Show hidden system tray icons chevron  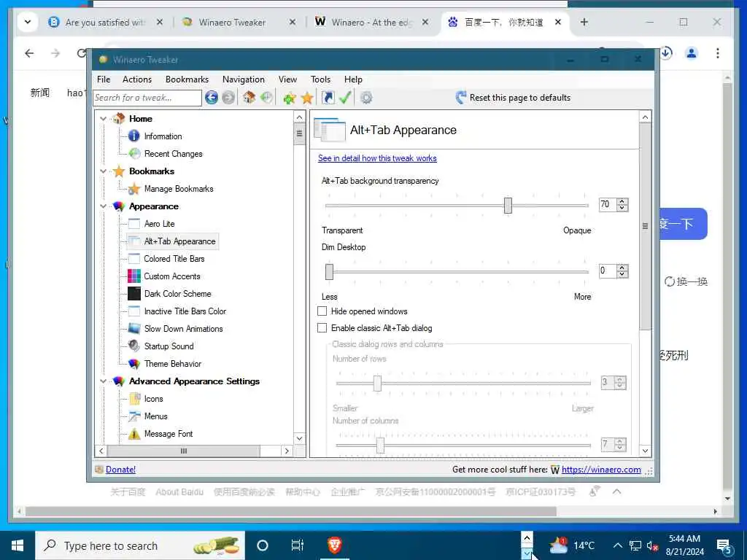tap(617, 545)
